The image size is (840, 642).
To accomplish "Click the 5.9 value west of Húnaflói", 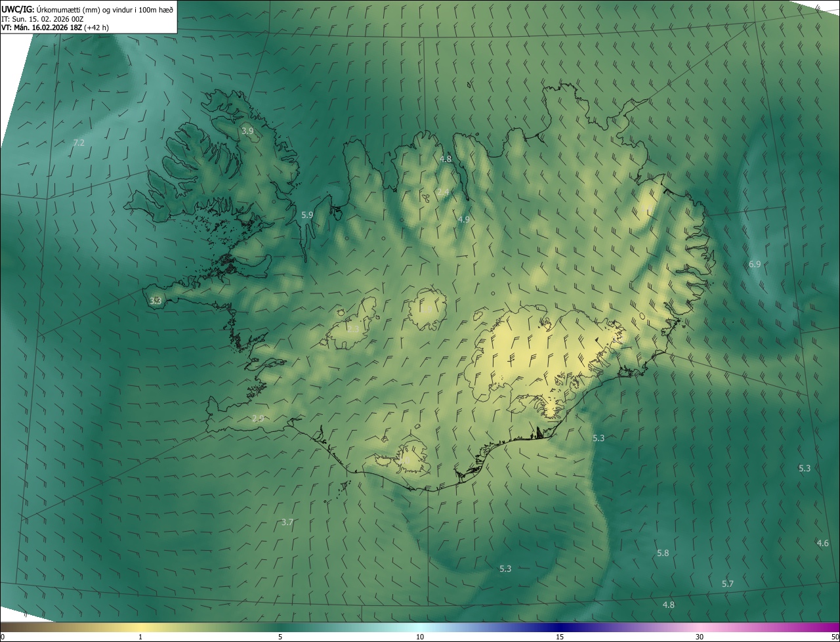I will pos(307,215).
